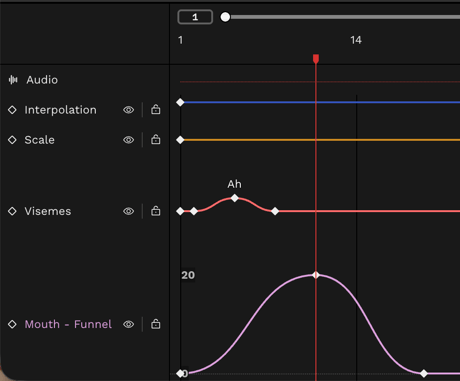Screen dimensions: 460x381
Task: Click frame 1 on the timeline ruler
Action: click(180, 40)
